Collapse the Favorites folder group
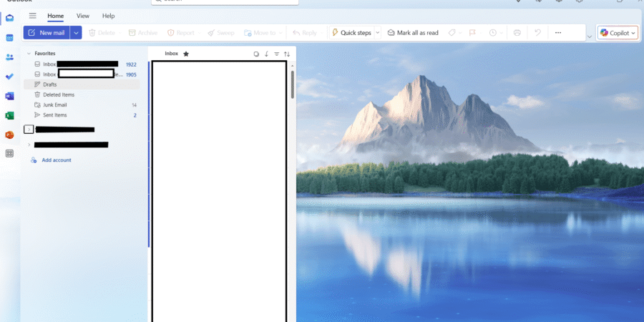 (29, 54)
